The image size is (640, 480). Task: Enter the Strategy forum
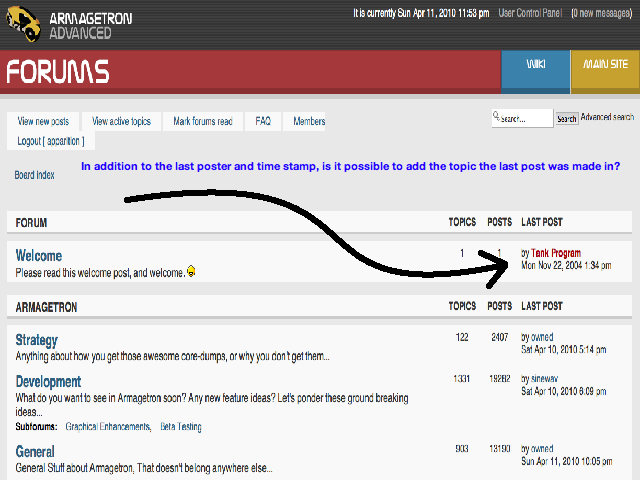pyautogui.click(x=37, y=340)
